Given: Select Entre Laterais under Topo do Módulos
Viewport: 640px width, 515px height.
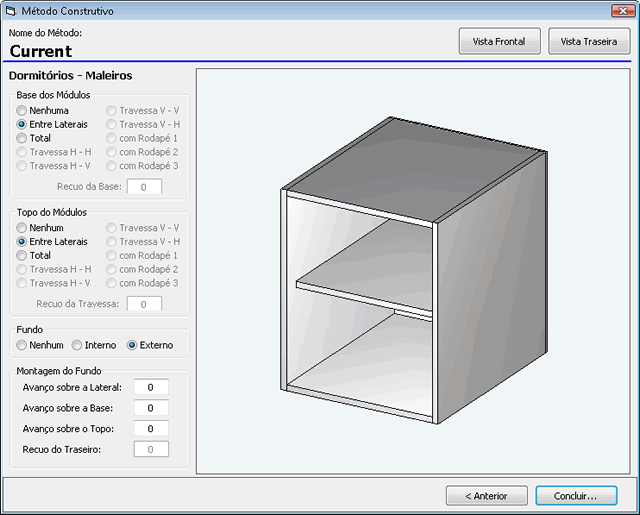Looking at the screenshot, I should tap(52, 242).
